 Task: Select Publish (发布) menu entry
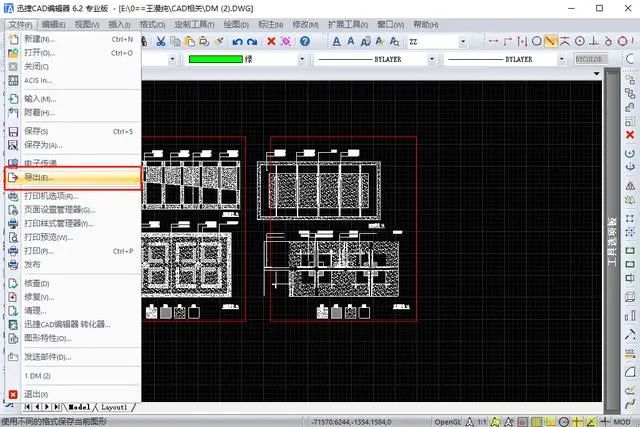coord(73,265)
